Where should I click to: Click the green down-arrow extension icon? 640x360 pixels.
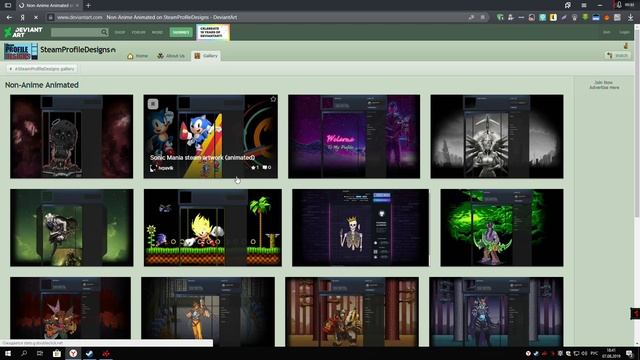click(585, 18)
